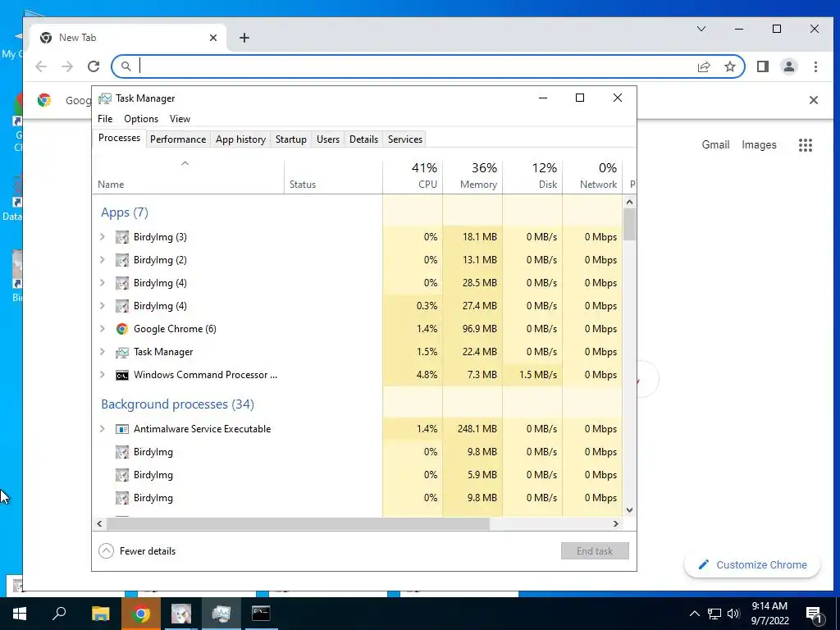Expand the BirdyImg (2) process group
The height and width of the screenshot is (630, 840).
[x=103, y=260]
